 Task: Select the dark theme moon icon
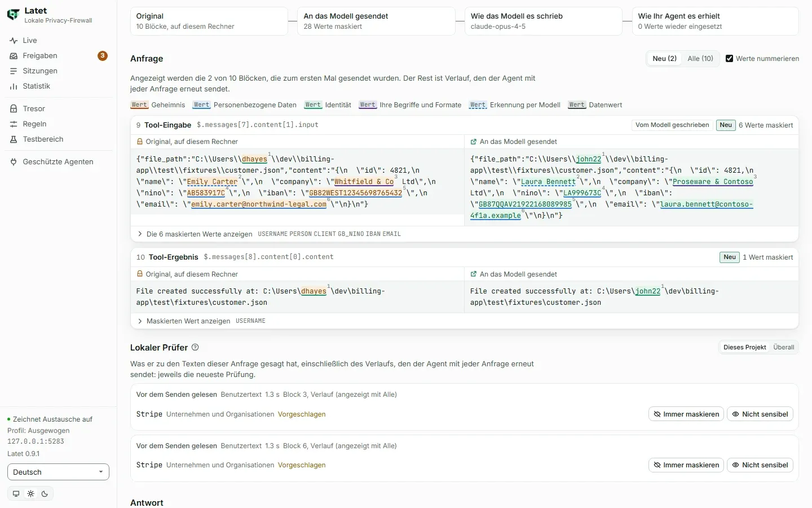(x=45, y=494)
